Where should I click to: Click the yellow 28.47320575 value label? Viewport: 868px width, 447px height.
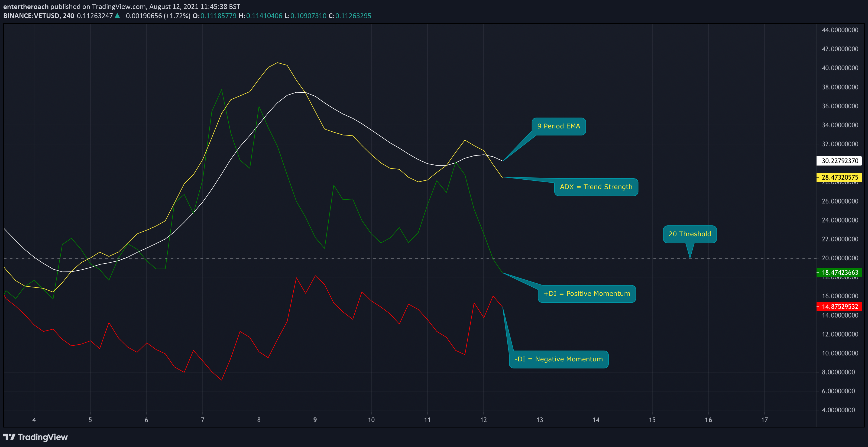pyautogui.click(x=839, y=177)
